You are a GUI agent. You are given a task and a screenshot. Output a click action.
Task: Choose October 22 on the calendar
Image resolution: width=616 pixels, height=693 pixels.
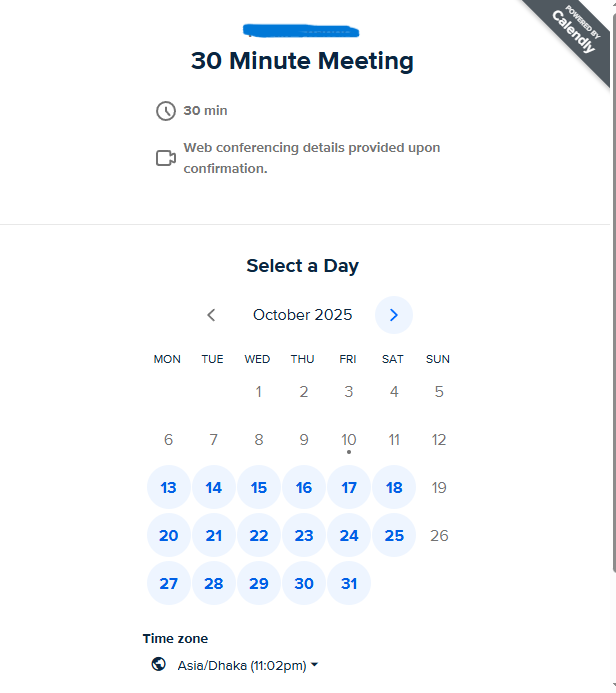[259, 536]
